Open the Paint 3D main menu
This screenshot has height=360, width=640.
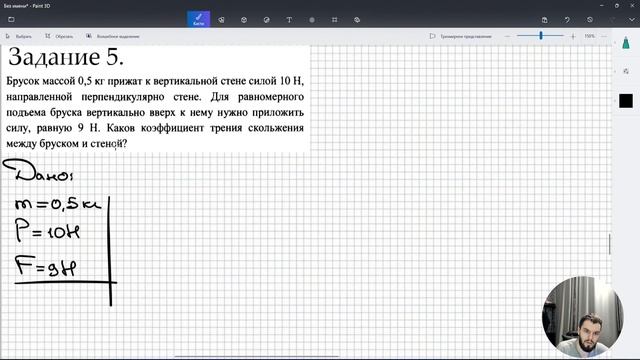pos(11,19)
